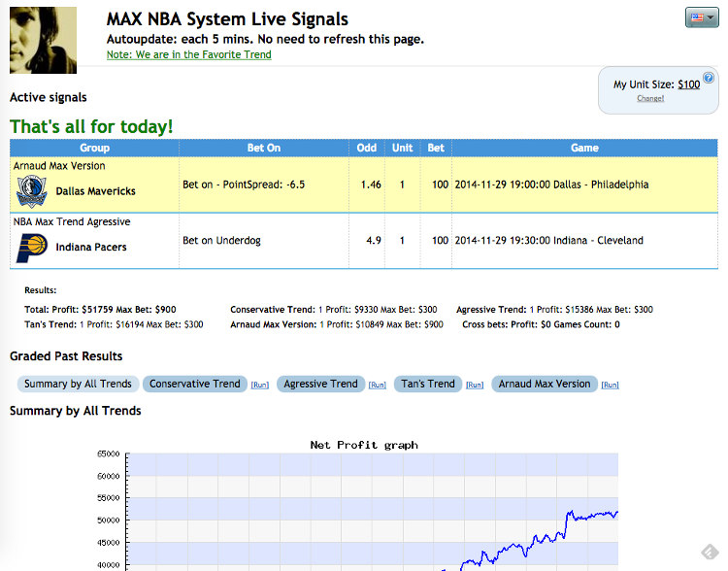Click the 'That's all for today!' heading

pos(91,126)
